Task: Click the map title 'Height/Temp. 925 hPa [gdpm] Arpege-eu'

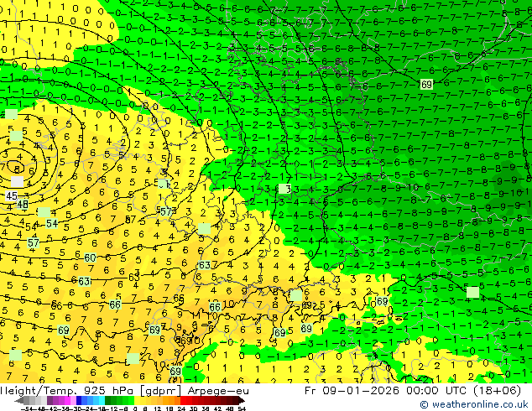Action: [x=124, y=391]
